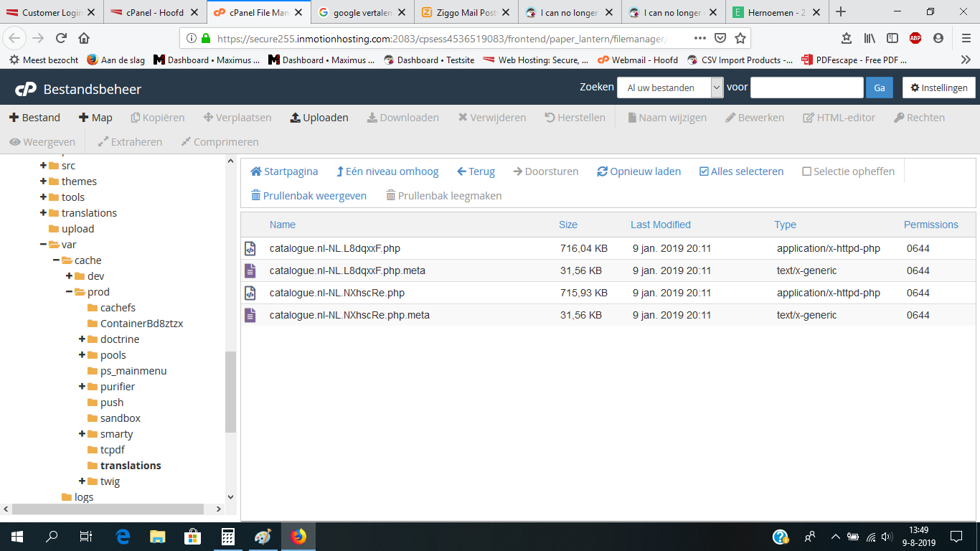Click Map to create a new folder

(x=95, y=118)
